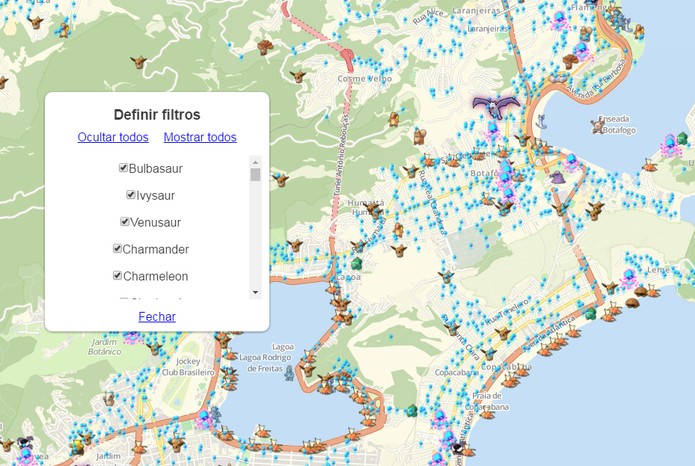
Task: Disable the Venusaur filter checkbox
Action: click(x=125, y=222)
